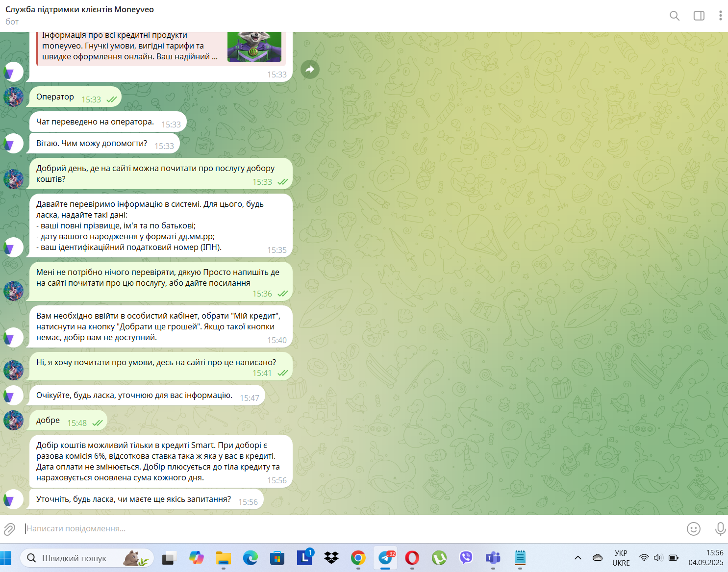This screenshot has width=728, height=572.
Task: Click link preview text 'Інформація про всі кредитні продукти'
Action: coord(114,35)
